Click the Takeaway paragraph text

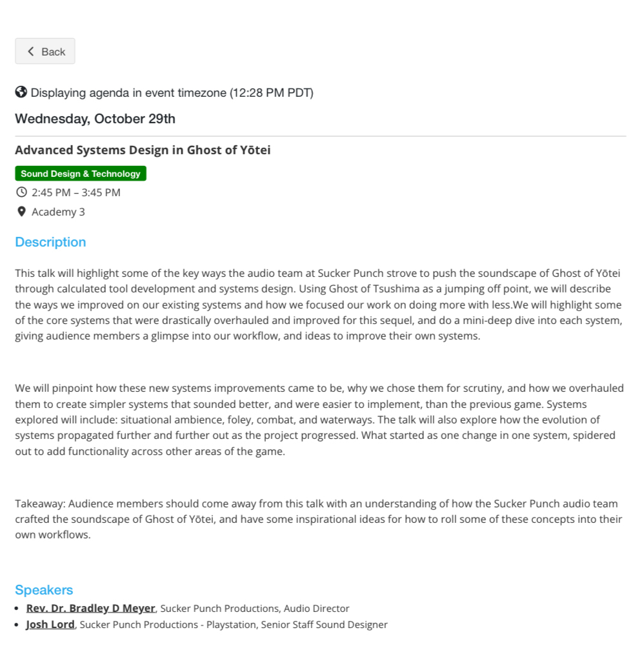pos(319,519)
